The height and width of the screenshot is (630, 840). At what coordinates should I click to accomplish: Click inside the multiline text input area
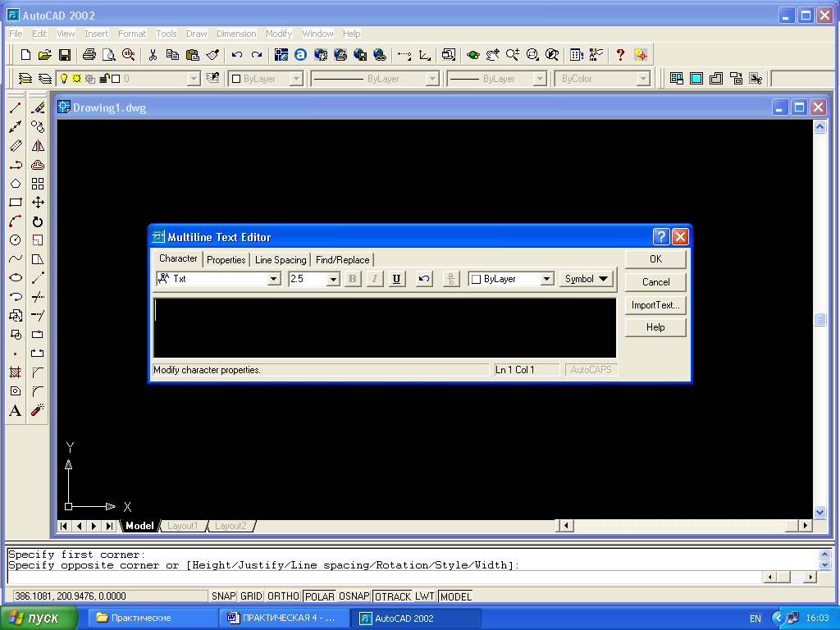coord(385,328)
